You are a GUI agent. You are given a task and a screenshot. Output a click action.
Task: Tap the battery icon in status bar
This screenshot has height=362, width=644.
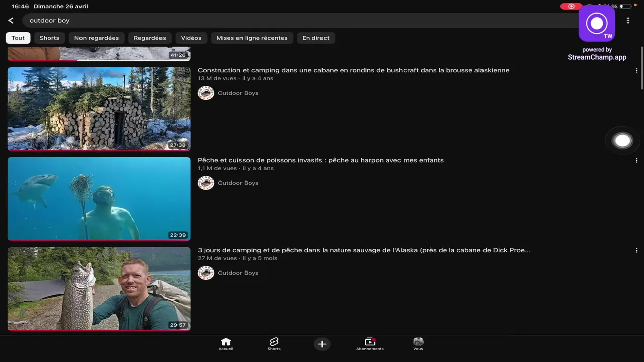625,7
